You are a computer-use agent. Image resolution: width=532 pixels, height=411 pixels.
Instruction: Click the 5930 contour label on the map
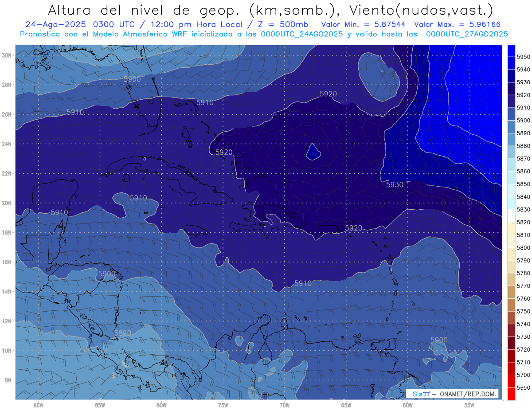coord(395,184)
